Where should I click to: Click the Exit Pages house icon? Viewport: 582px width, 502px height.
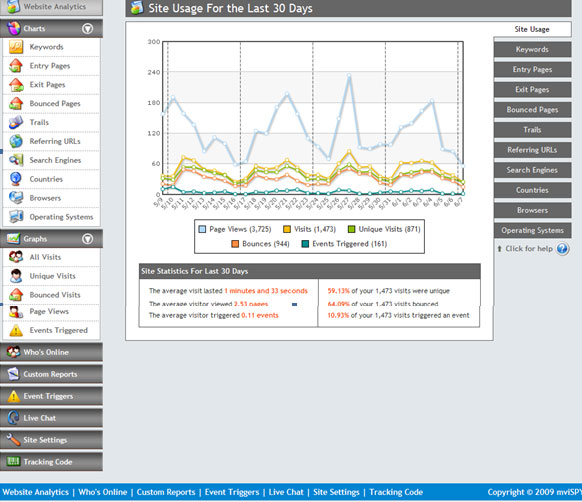tap(16, 85)
